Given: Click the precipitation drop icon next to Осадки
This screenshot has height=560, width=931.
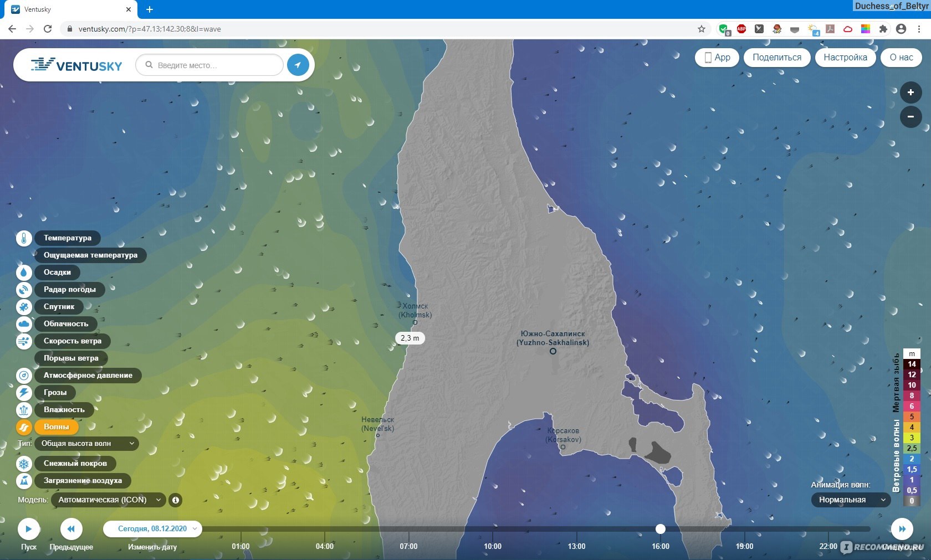Looking at the screenshot, I should 24,273.
